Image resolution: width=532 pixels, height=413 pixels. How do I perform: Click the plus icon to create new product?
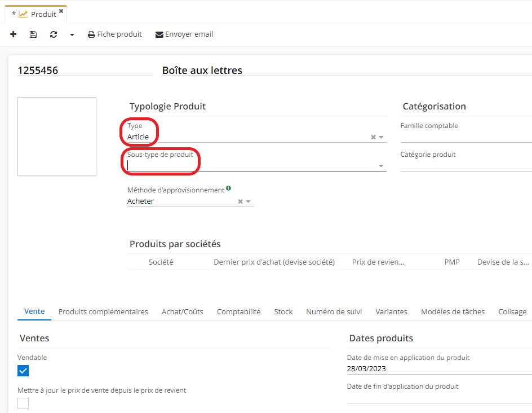14,34
